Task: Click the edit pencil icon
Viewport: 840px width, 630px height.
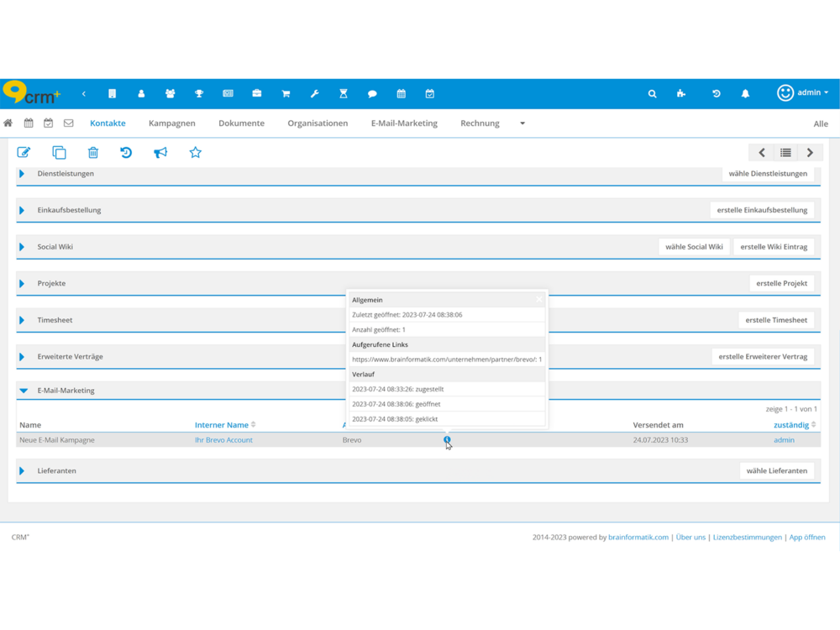Action: (x=24, y=152)
